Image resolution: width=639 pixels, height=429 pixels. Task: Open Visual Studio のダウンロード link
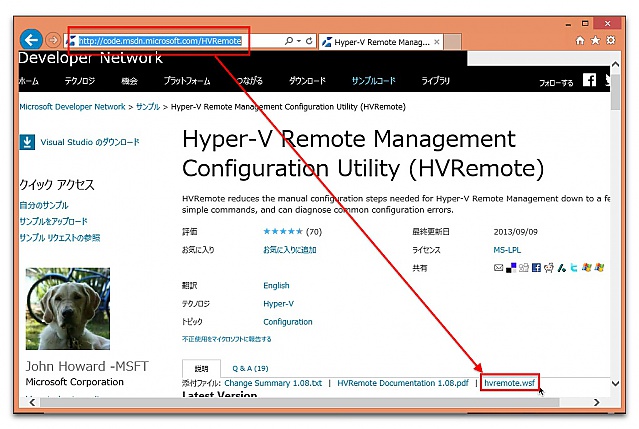pyautogui.click(x=90, y=142)
